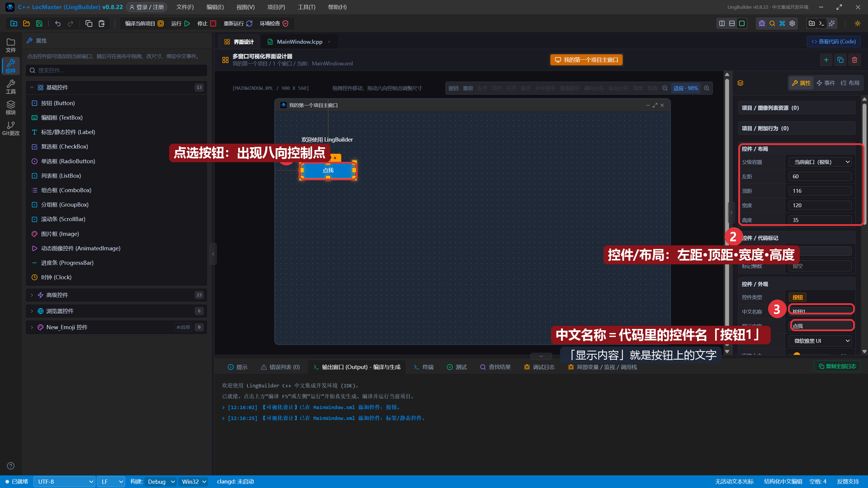The height and width of the screenshot is (488, 868).
Task: Click the undo arrow icon
Action: pos(58,23)
